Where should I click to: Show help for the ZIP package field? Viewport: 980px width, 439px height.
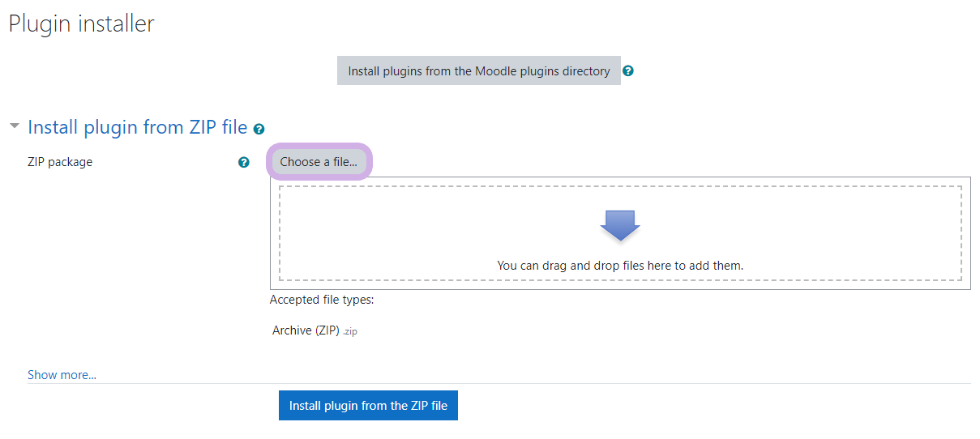[x=243, y=162]
